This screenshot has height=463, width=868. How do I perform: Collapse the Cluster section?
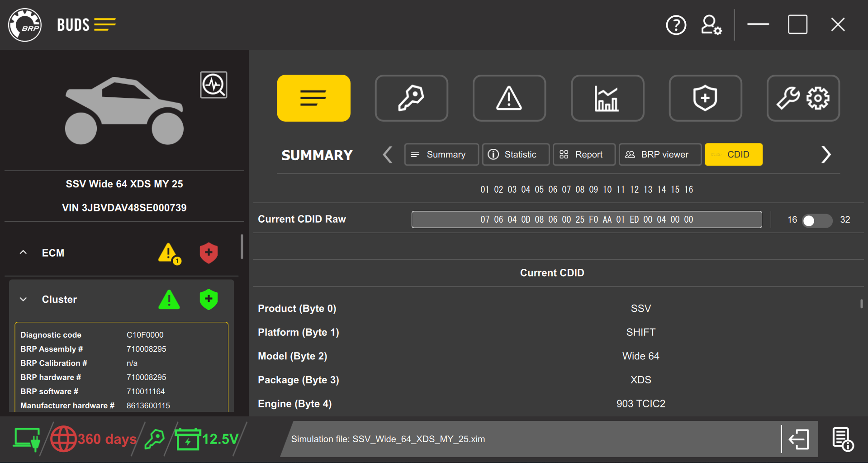pyautogui.click(x=23, y=299)
